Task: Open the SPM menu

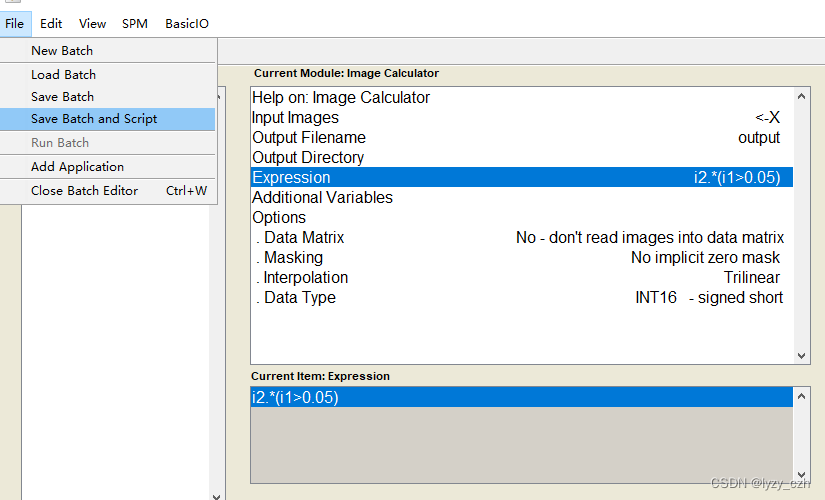Action: tap(135, 23)
